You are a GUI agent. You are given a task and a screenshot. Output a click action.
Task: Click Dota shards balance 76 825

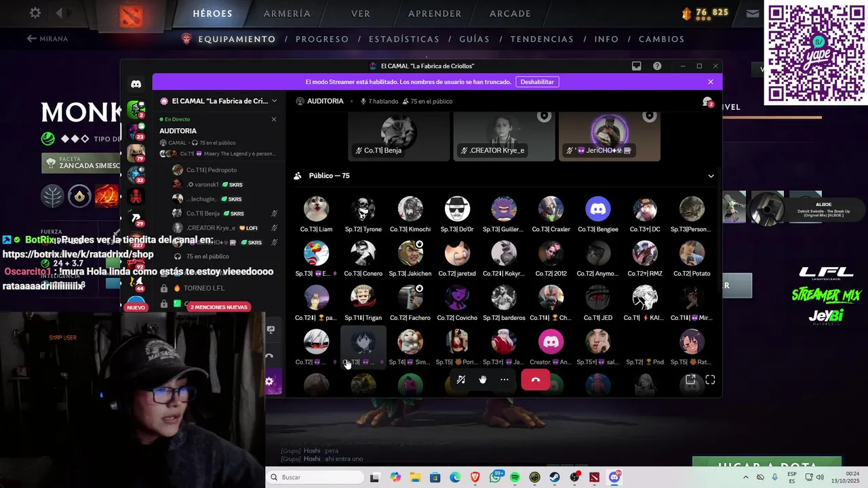[x=705, y=13]
